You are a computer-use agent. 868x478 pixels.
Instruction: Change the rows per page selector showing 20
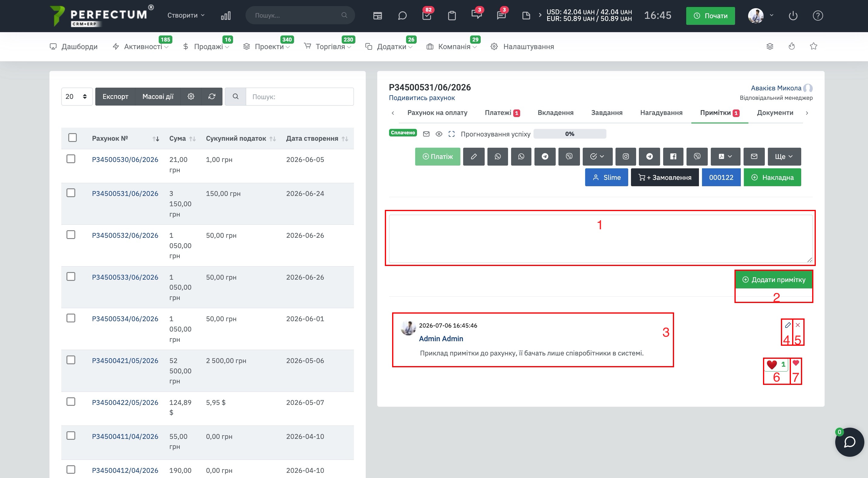click(77, 97)
